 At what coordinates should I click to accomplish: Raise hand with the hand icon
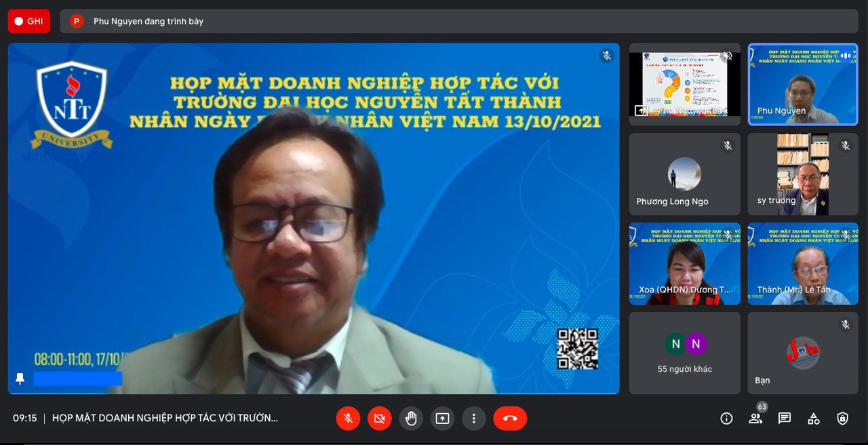tap(411, 419)
